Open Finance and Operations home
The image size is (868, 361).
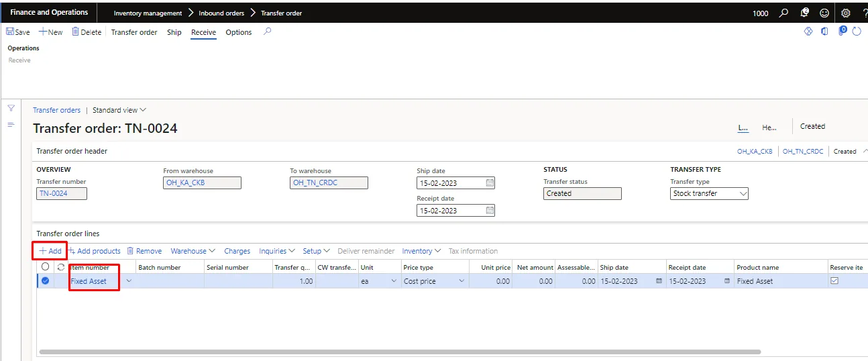pyautogui.click(x=49, y=12)
